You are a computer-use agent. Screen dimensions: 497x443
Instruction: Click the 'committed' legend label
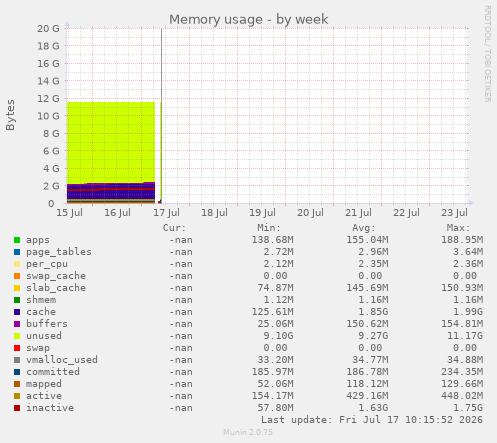point(53,372)
